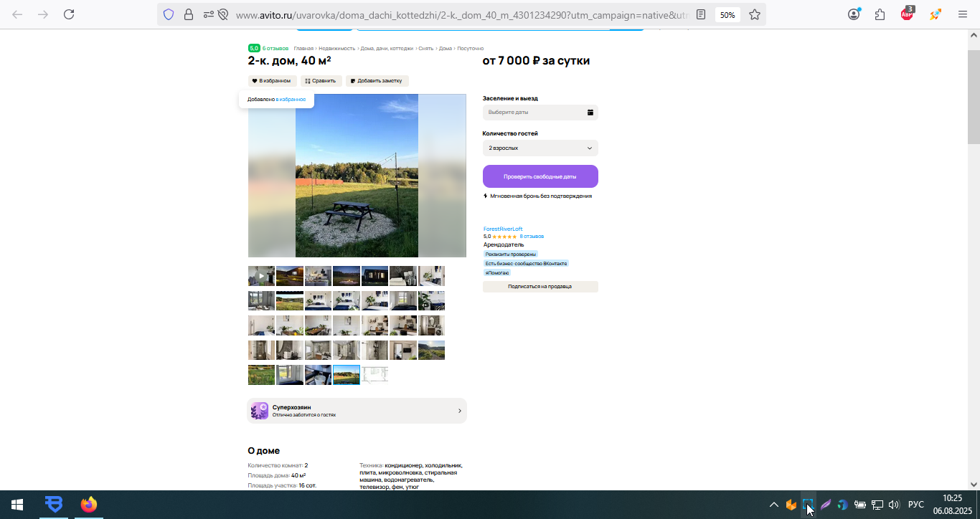
Task: Go to Дома breadcrumb
Action: (446, 48)
